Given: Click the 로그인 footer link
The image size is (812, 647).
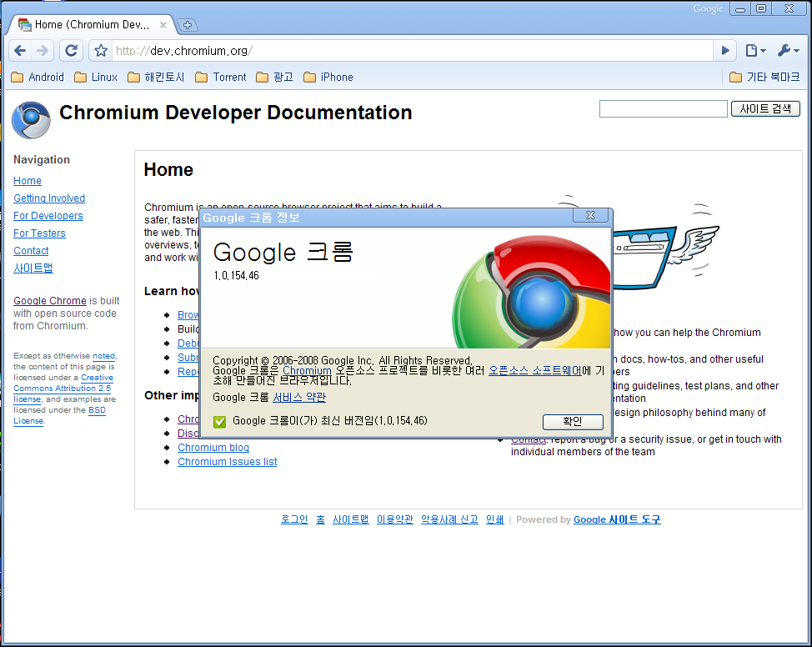Looking at the screenshot, I should (x=294, y=519).
